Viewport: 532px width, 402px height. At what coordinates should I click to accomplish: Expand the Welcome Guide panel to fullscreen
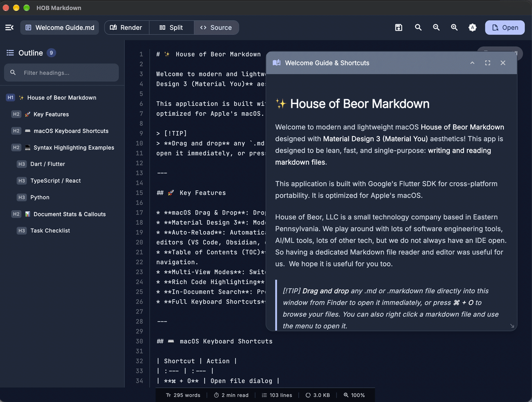click(487, 63)
